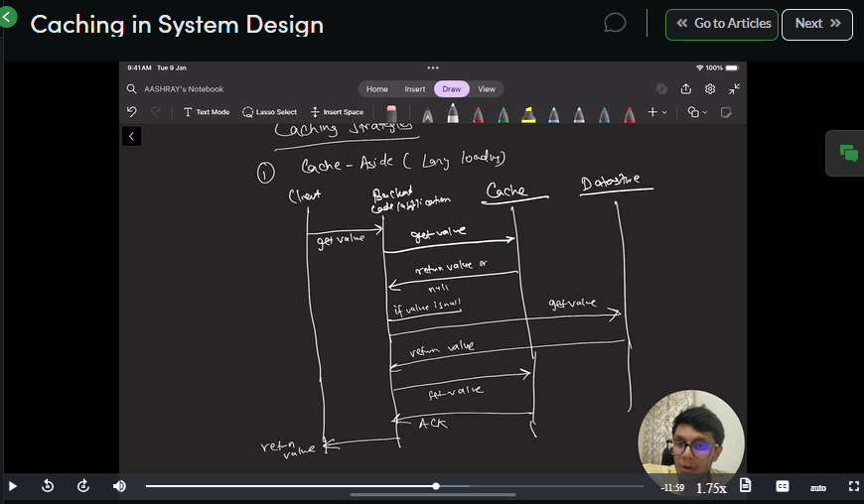Select the green pen

(x=504, y=114)
